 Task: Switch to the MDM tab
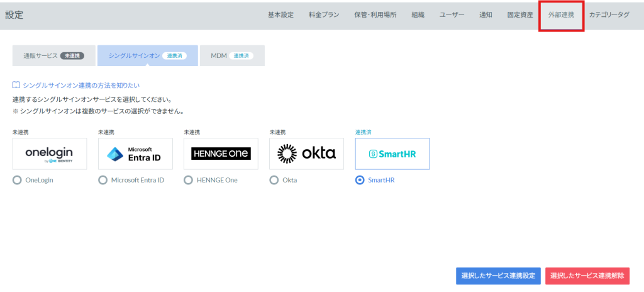tap(232, 55)
